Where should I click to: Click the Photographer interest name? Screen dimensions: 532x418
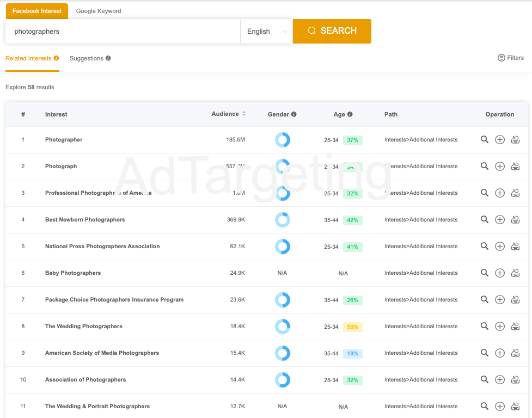point(64,140)
